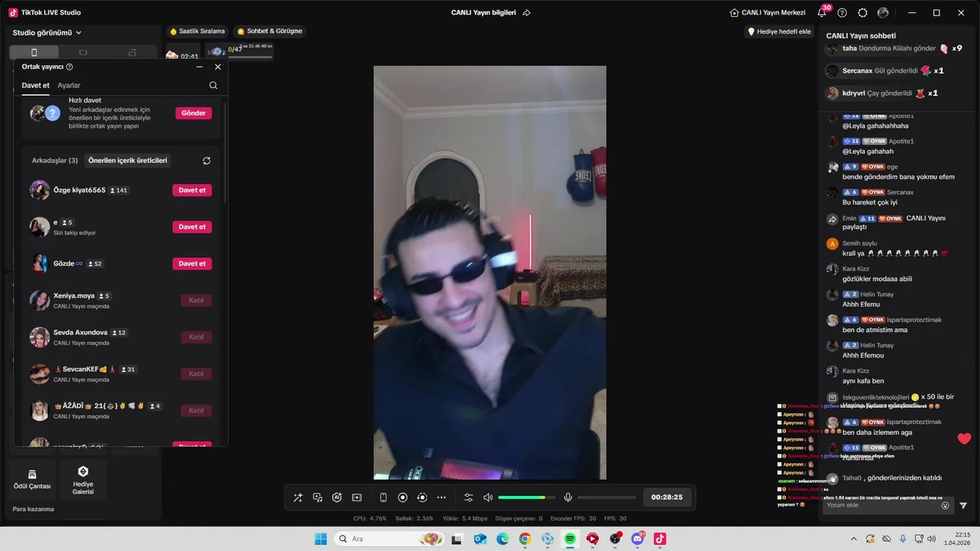The width and height of the screenshot is (980, 551).
Task: Click the red heart like icon
Action: coord(964,439)
